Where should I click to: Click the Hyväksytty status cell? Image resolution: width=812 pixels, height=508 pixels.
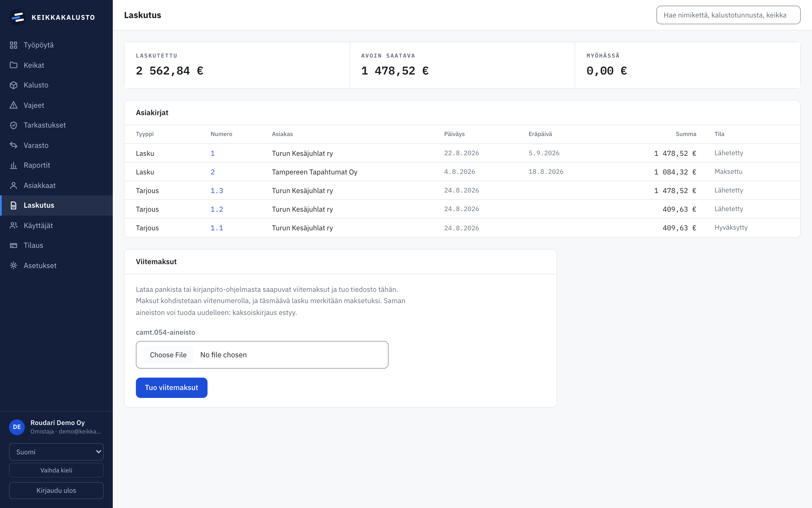pos(731,227)
